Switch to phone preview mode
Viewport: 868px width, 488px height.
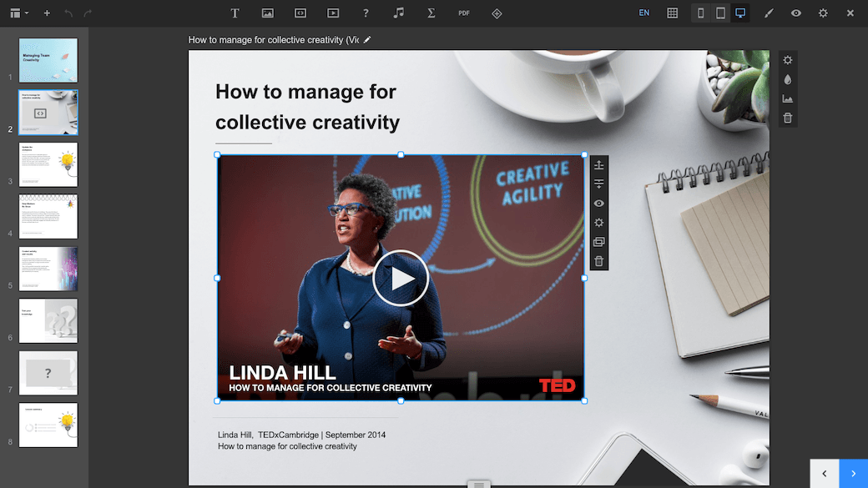click(700, 13)
